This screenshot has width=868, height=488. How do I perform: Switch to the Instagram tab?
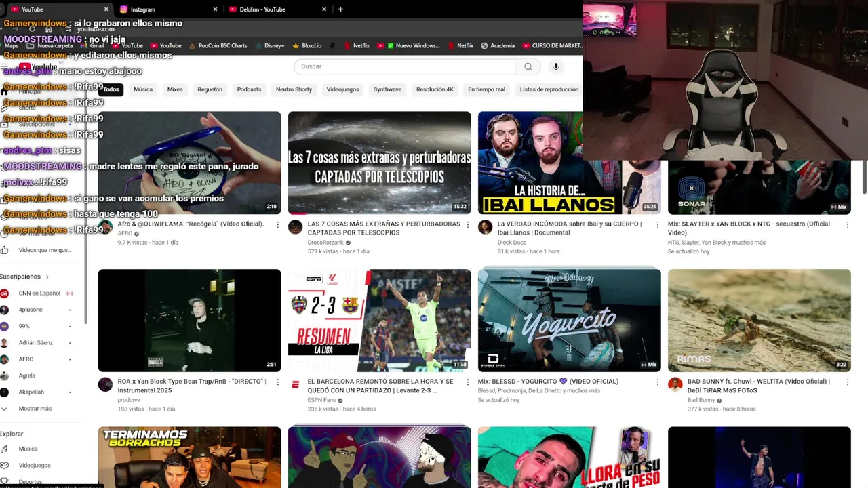pos(167,9)
